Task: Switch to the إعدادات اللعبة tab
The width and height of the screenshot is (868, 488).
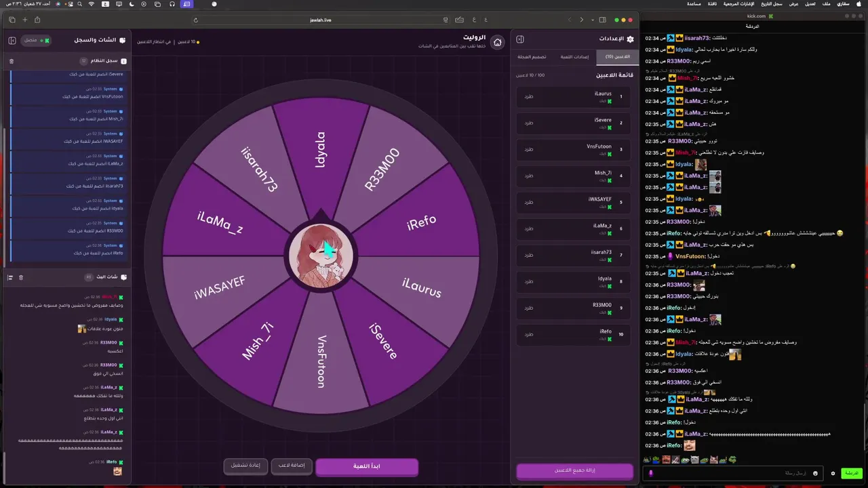Action: pyautogui.click(x=574, y=57)
